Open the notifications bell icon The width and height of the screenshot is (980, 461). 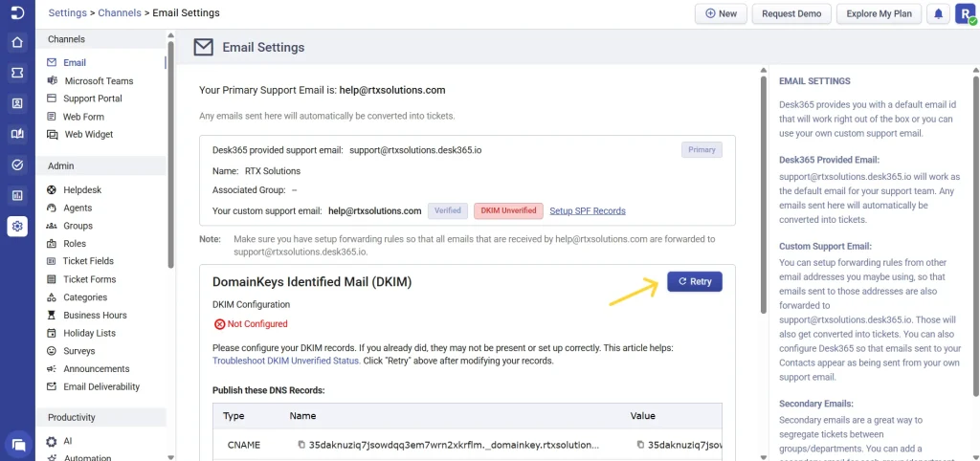(x=938, y=13)
